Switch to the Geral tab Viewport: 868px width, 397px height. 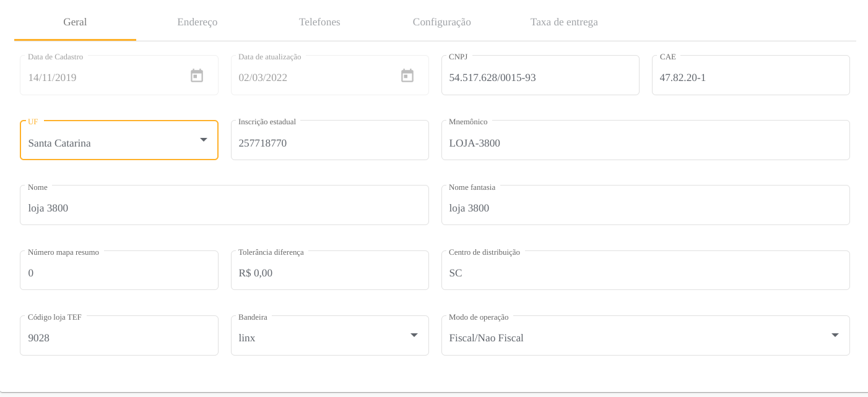75,22
